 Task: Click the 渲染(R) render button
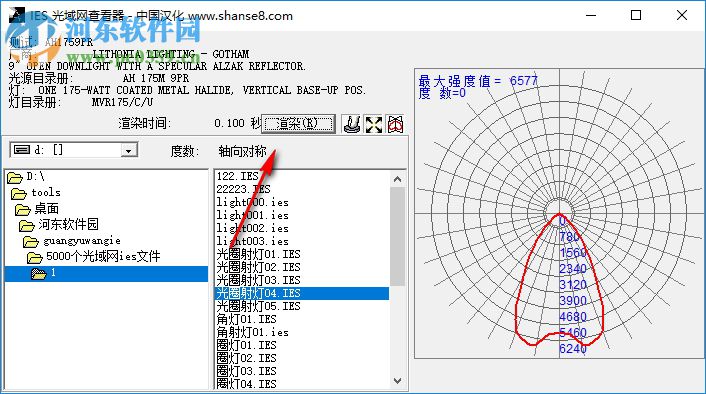pyautogui.click(x=298, y=124)
